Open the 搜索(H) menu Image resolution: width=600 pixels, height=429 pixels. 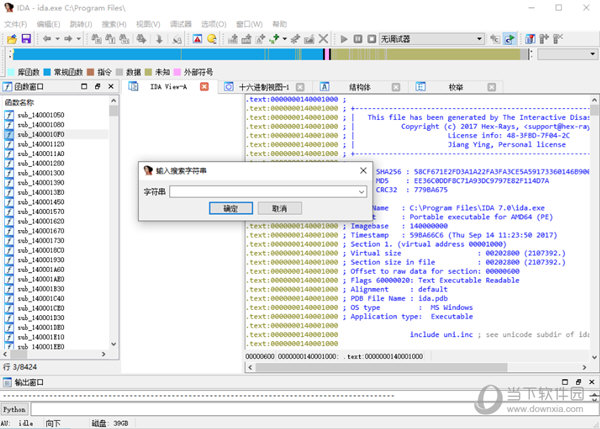pos(114,24)
